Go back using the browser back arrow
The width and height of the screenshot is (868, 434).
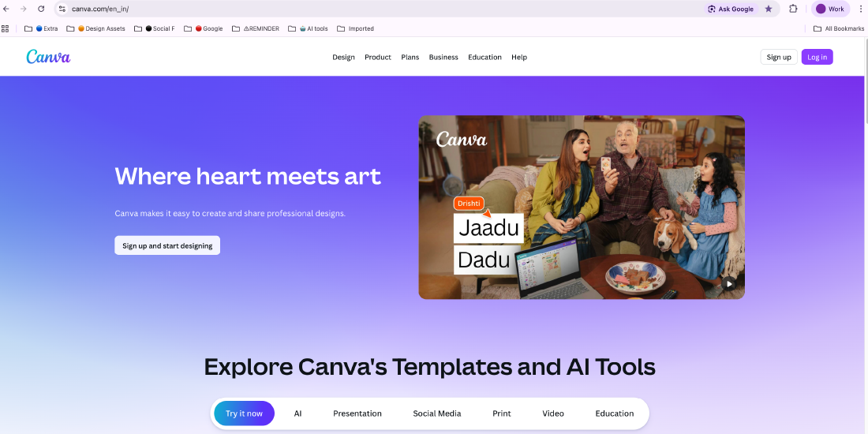[6, 9]
